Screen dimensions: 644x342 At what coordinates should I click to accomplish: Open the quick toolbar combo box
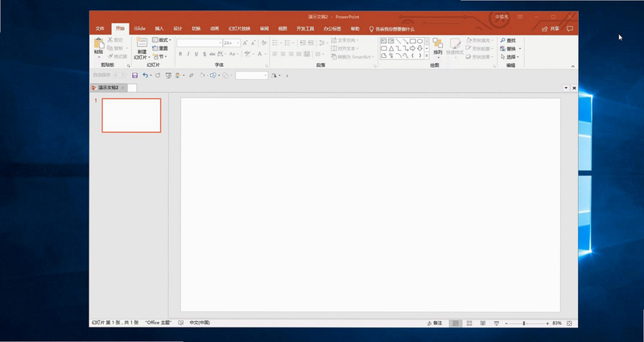coord(251,76)
